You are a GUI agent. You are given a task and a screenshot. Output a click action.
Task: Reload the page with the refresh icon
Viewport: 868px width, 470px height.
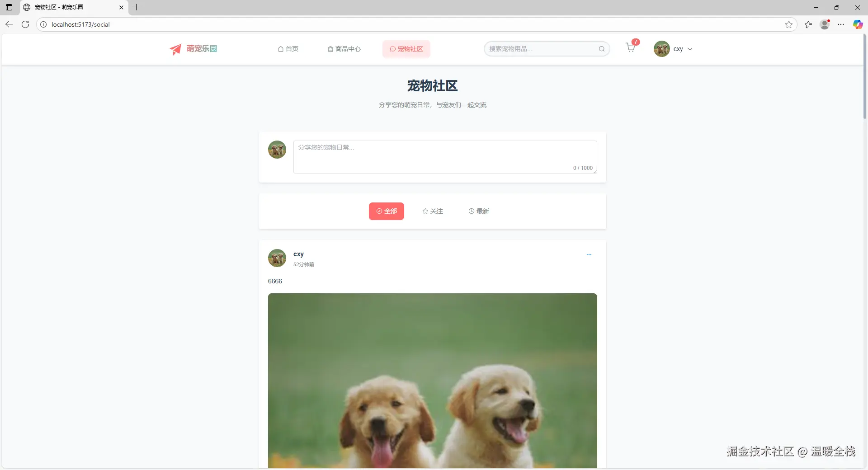pyautogui.click(x=25, y=24)
